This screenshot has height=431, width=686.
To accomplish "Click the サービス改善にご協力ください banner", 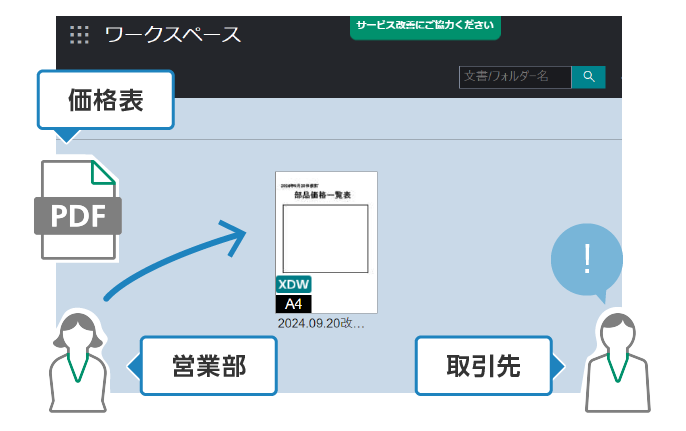I will (x=425, y=27).
